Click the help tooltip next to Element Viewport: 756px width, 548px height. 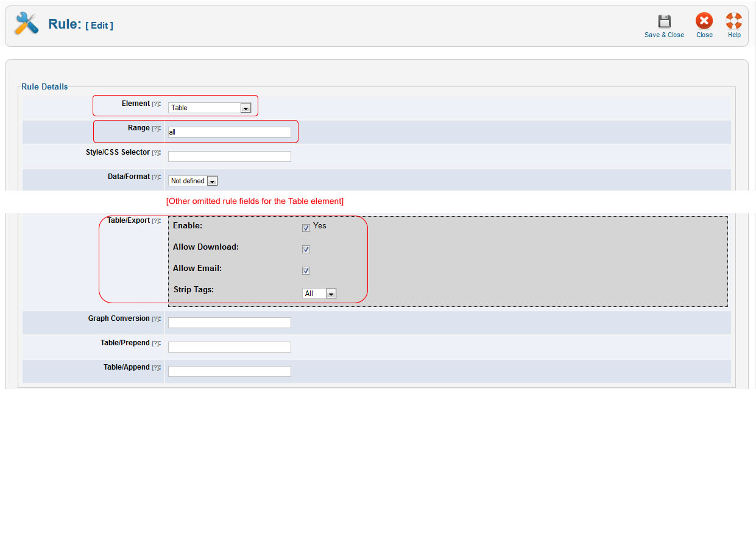[x=155, y=104]
